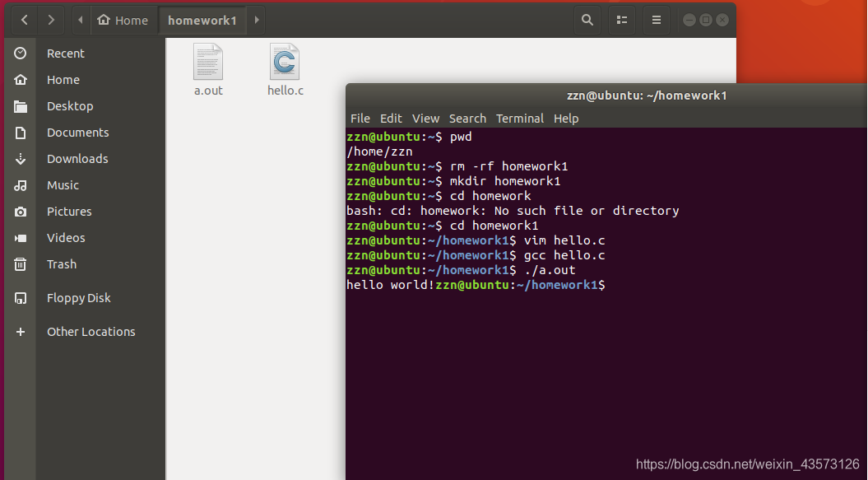Click the terminal title bar text
Image resolution: width=868 pixels, height=480 pixels.
pos(647,96)
